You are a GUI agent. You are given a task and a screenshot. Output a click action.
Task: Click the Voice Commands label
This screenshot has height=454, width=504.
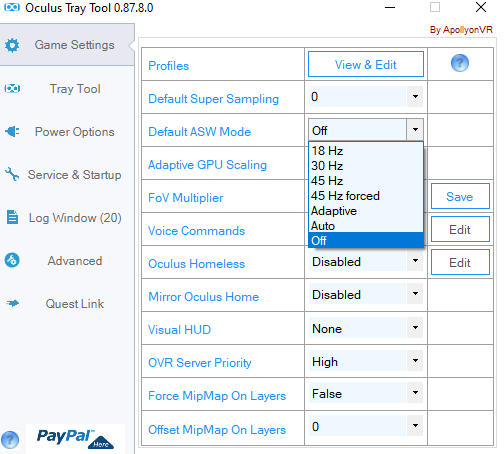tap(196, 231)
